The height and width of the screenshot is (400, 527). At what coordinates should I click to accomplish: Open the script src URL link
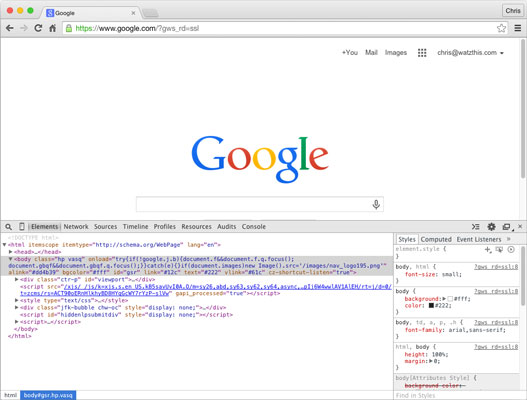[206, 290]
